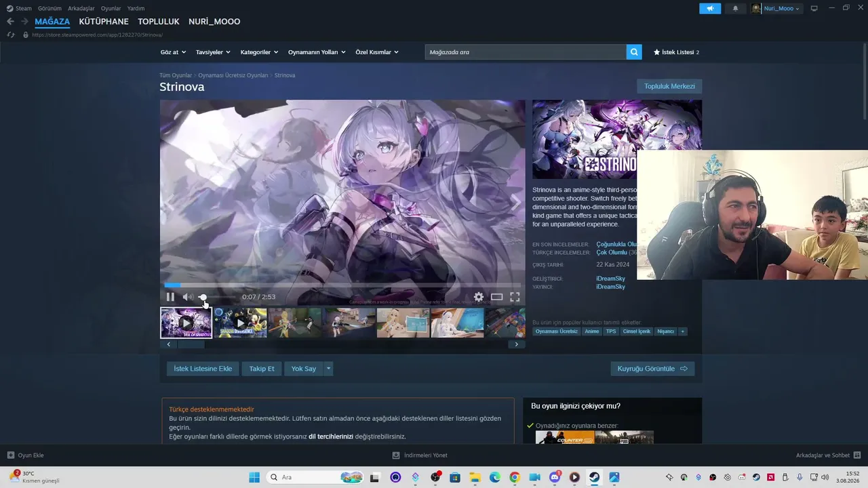Follow the game with Takip Et
Viewport: 868px width, 488px height.
[262, 369]
